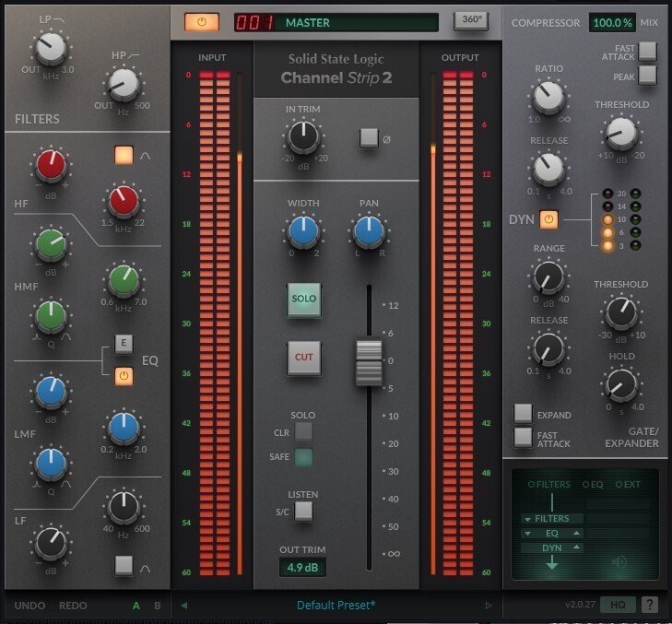Go to previous preset arrow
Screen dimensions: 672x624
click(183, 606)
